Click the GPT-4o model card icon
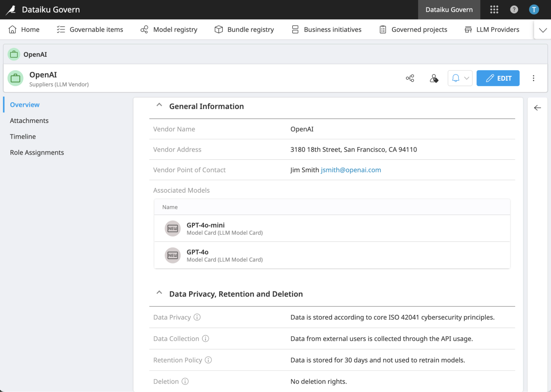This screenshot has width=551, height=392. coord(173,255)
